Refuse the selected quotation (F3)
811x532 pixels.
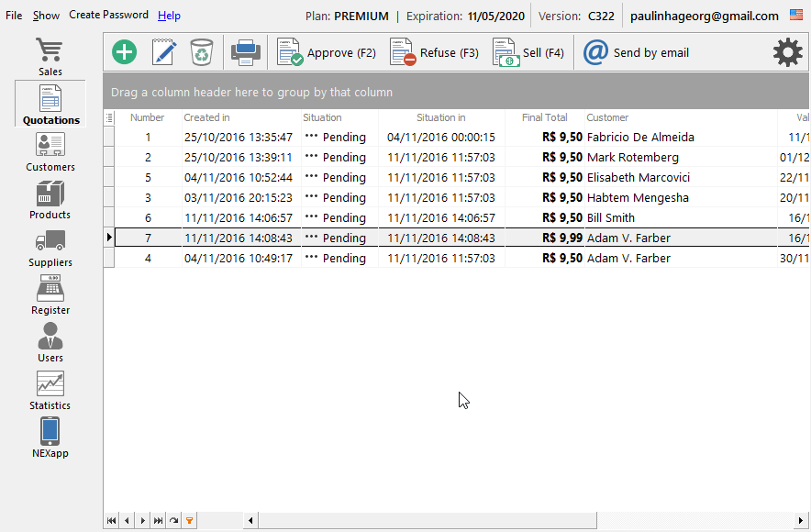pos(434,52)
